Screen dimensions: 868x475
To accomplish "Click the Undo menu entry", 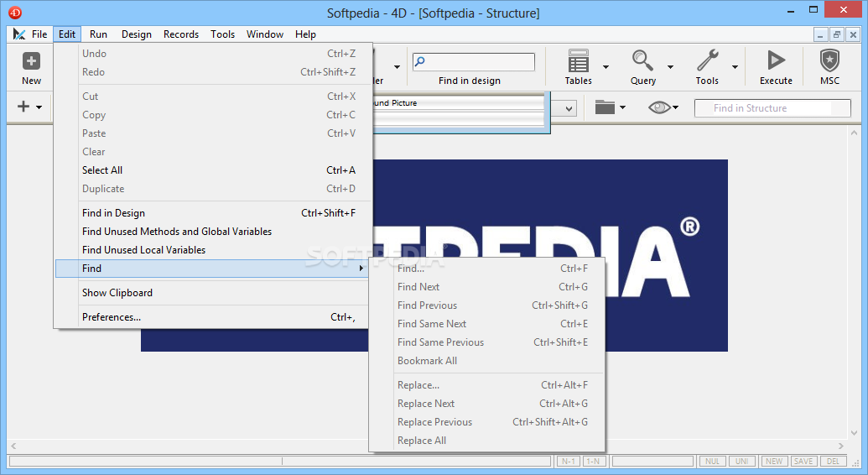I will pyautogui.click(x=213, y=54).
